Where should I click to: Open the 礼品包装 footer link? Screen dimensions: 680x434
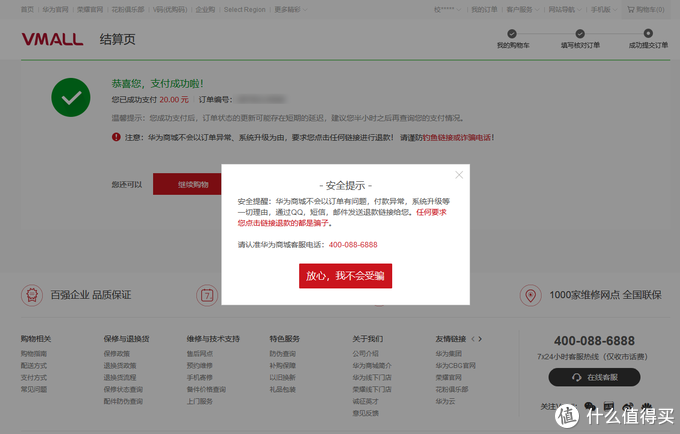282,389
